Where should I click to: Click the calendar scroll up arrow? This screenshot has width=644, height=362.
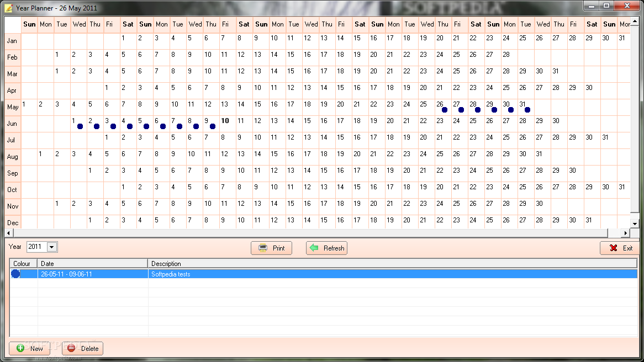tap(635, 21)
